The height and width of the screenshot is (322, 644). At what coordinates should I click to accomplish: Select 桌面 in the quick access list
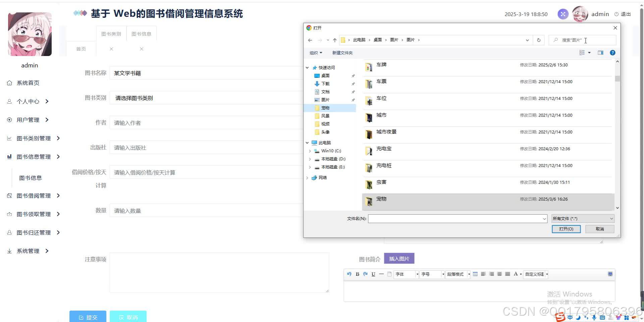(325, 75)
